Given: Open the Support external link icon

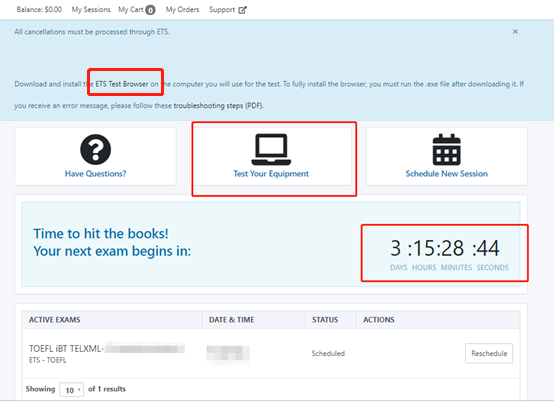Looking at the screenshot, I should 242,10.
